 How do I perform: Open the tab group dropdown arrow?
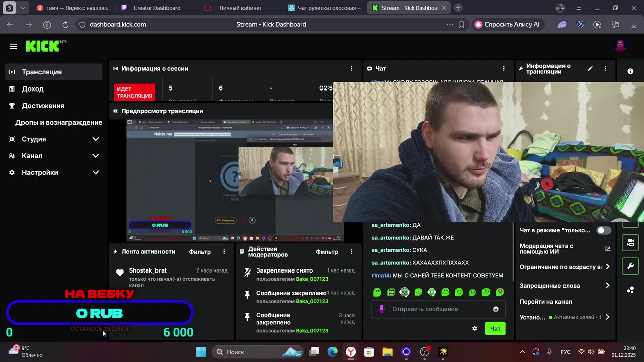point(23,8)
